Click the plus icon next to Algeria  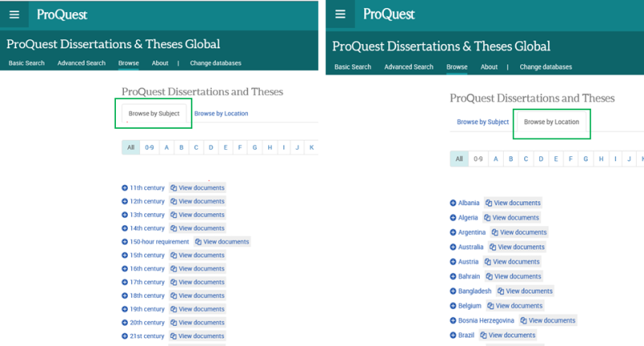(x=453, y=217)
